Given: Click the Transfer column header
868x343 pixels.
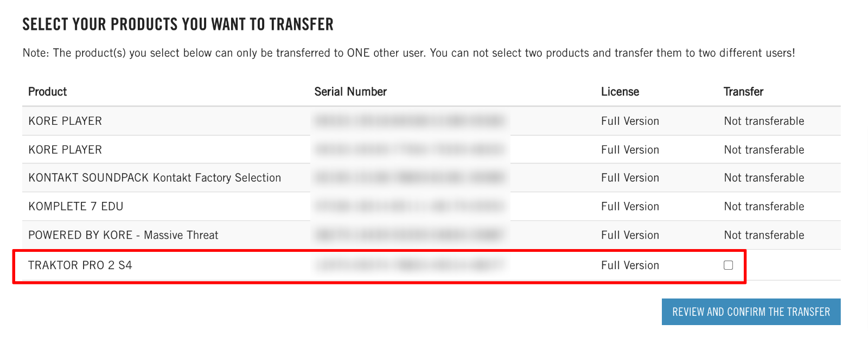Looking at the screenshot, I should click(x=743, y=92).
